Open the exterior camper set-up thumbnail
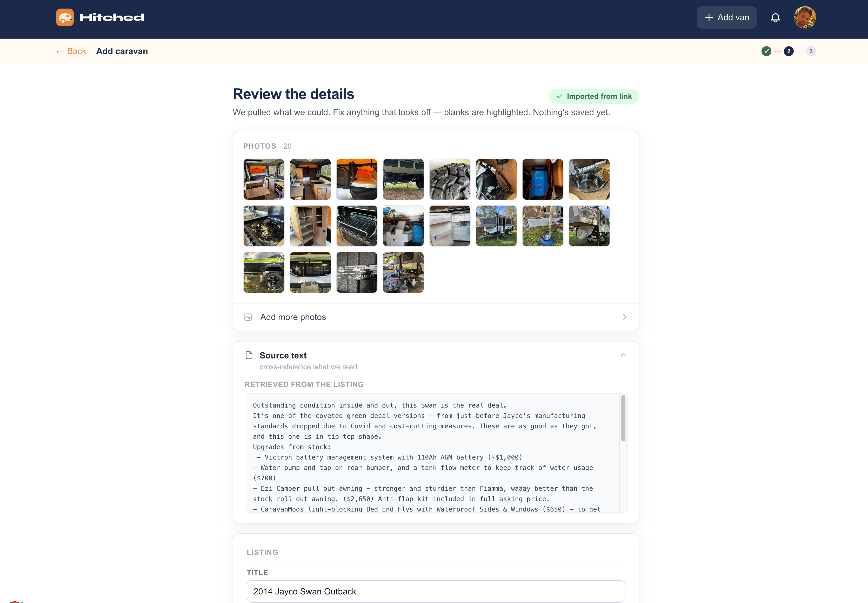The image size is (868, 603). (496, 226)
